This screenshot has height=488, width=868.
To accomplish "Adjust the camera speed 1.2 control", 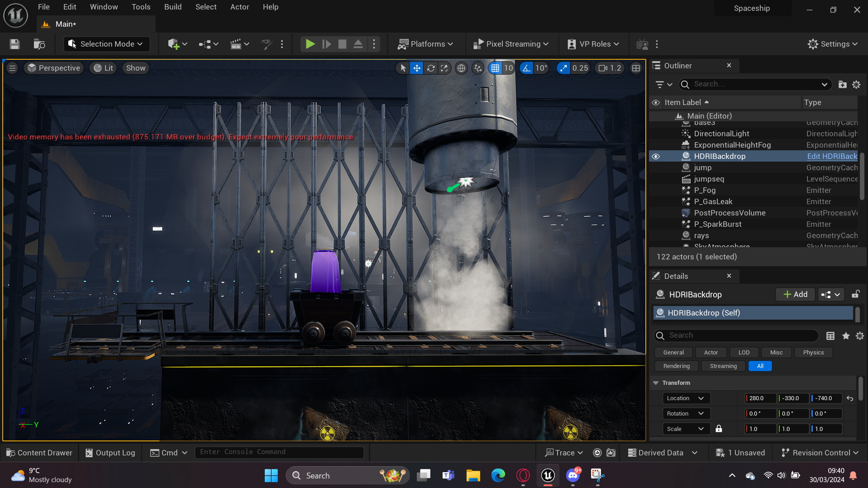I will point(610,68).
